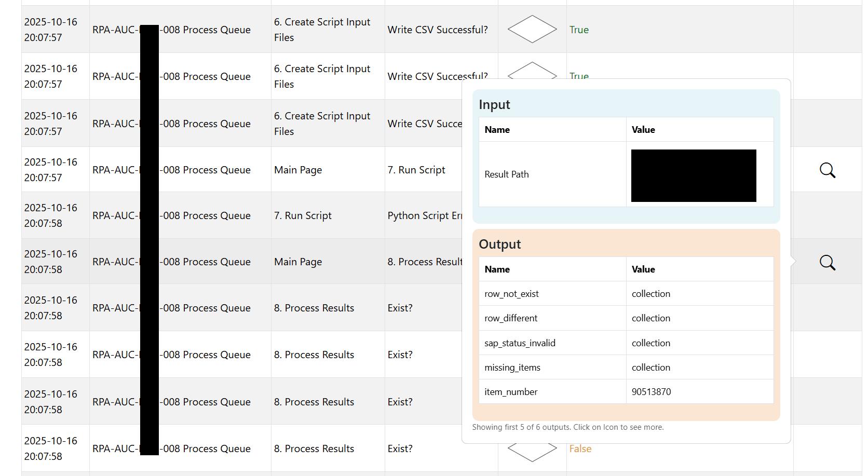The width and height of the screenshot is (868, 476).
Task: Select item_number value 90513870
Action: (651, 392)
